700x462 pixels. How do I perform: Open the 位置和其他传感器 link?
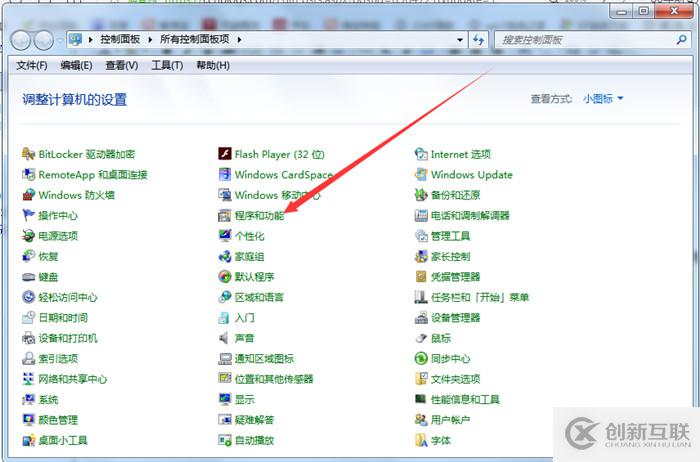coord(274,379)
